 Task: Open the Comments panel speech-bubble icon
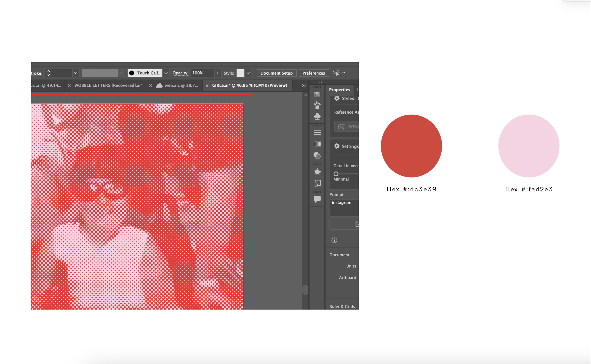pos(317,199)
